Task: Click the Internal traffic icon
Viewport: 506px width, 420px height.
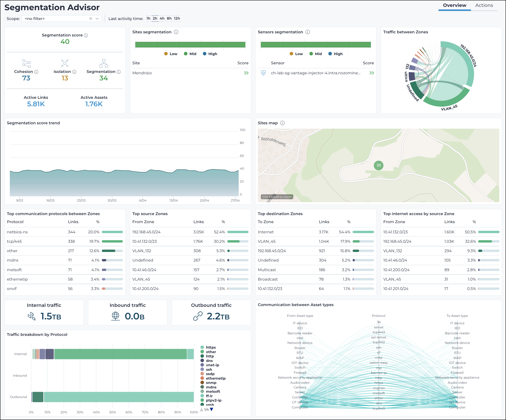Action: 32,316
